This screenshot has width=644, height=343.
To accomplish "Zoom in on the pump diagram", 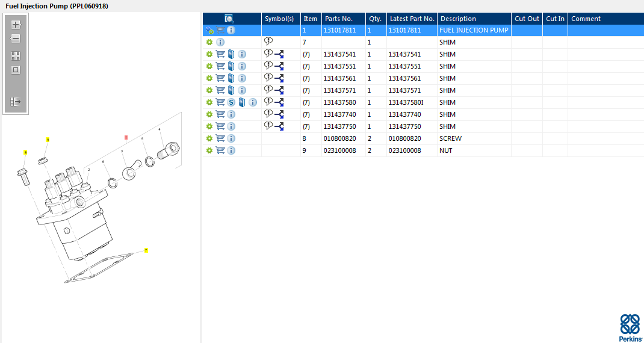I will click(16, 25).
